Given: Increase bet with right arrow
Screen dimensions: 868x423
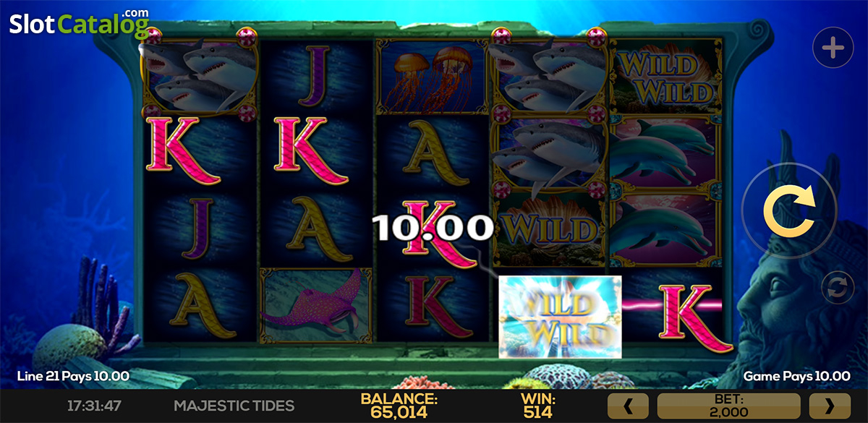Looking at the screenshot, I should click(x=830, y=406).
